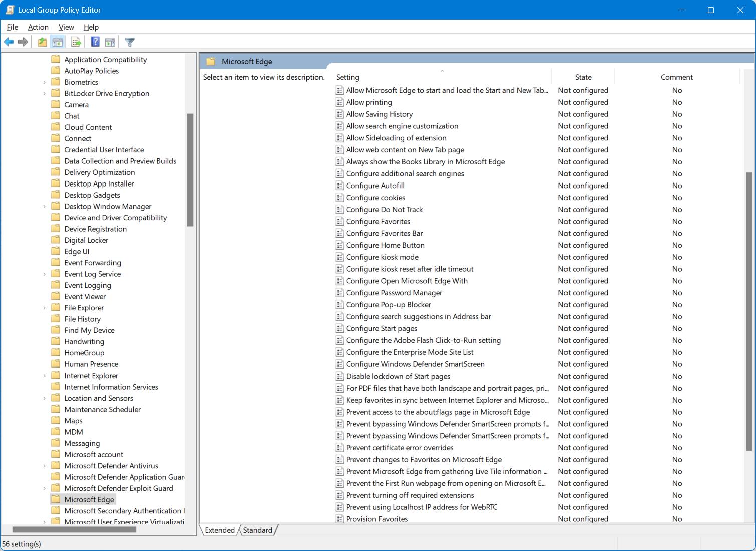Select Microsoft Edge in the tree
The width and height of the screenshot is (756, 551).
pyautogui.click(x=89, y=499)
